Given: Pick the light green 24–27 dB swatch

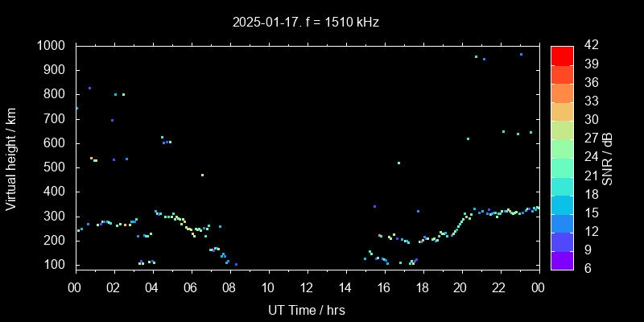Looking at the screenshot, I should (562, 148).
